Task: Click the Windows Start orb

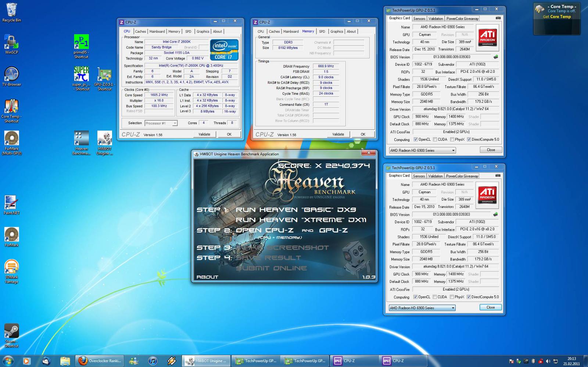Action: click(x=8, y=361)
